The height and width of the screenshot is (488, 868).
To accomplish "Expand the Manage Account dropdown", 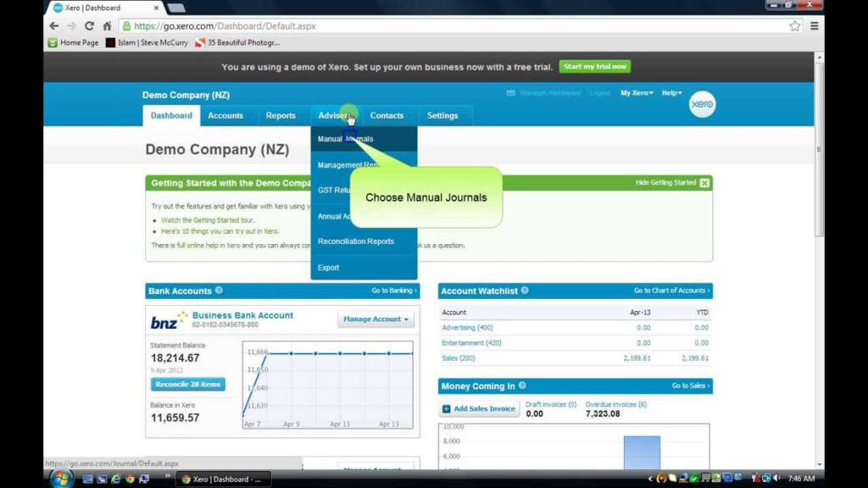I will click(x=376, y=319).
